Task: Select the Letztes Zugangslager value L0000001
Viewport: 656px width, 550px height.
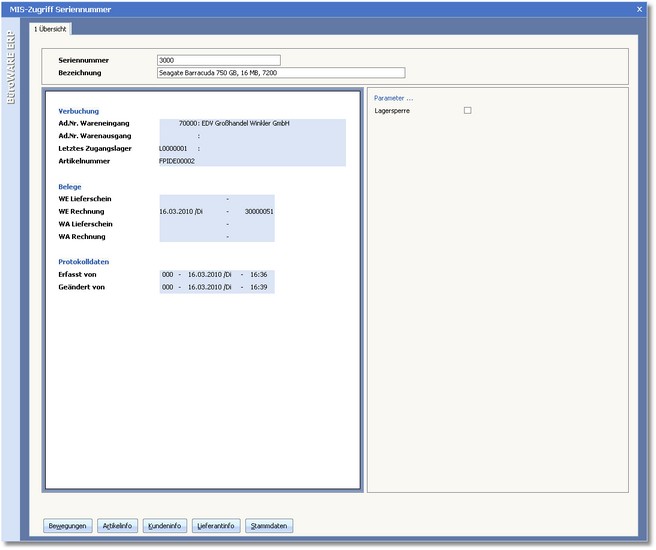Action: [173, 148]
